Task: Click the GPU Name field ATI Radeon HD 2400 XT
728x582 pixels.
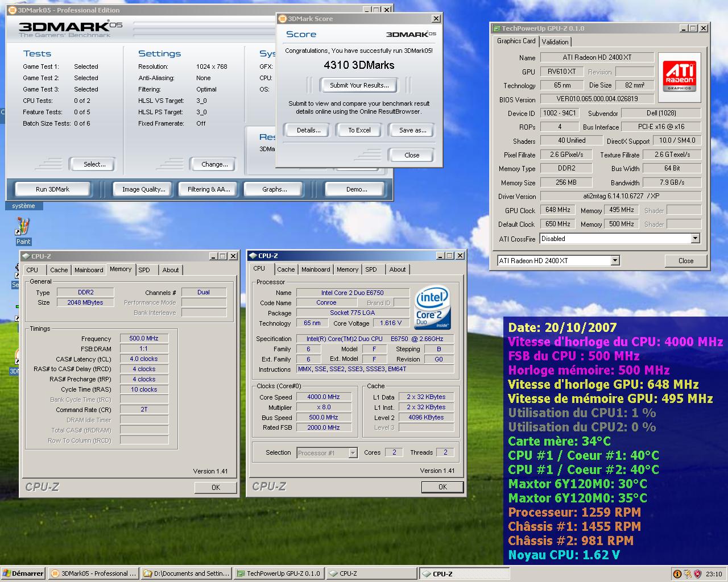Action: coord(597,57)
